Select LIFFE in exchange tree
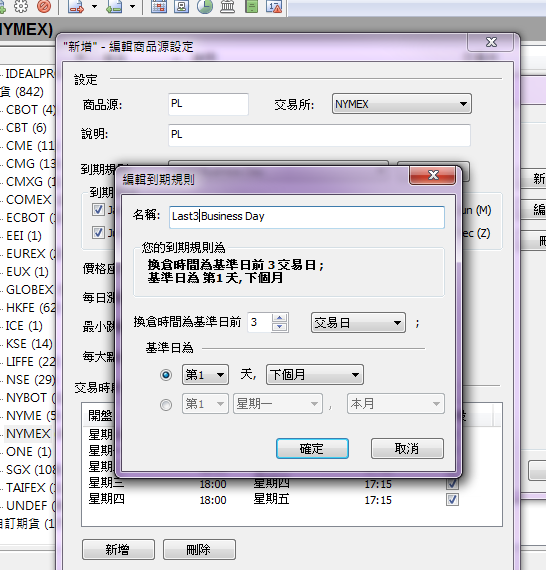This screenshot has height=570, width=546. [31, 362]
